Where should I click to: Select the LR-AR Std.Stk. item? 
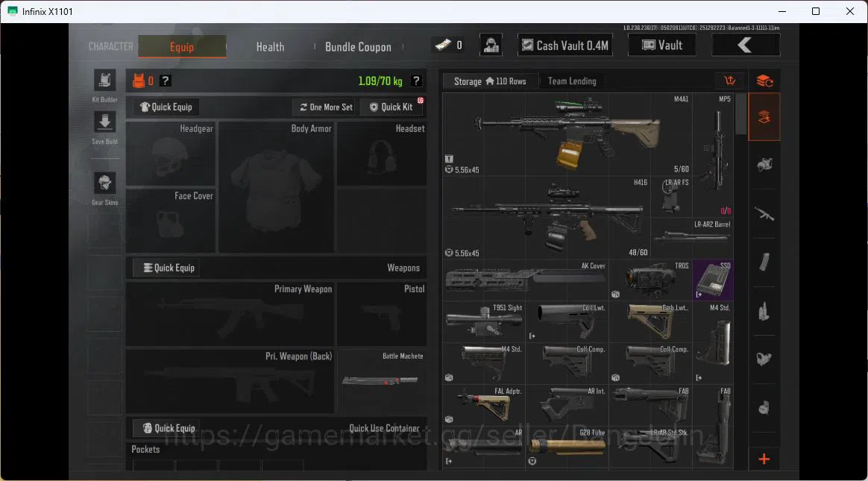pyautogui.click(x=650, y=447)
